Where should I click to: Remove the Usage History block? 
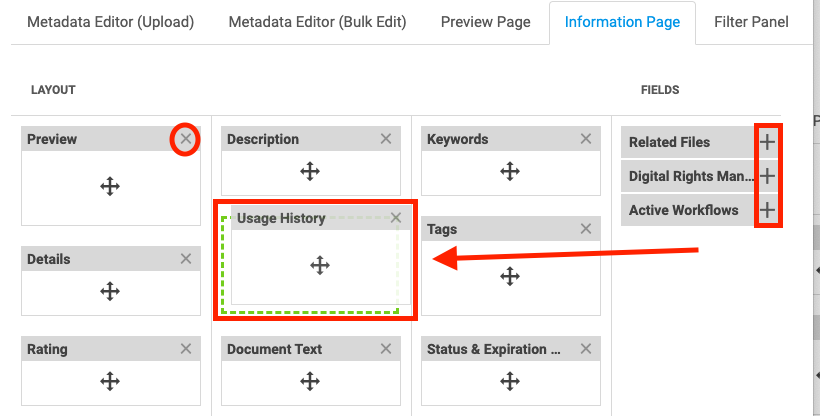pyautogui.click(x=396, y=218)
